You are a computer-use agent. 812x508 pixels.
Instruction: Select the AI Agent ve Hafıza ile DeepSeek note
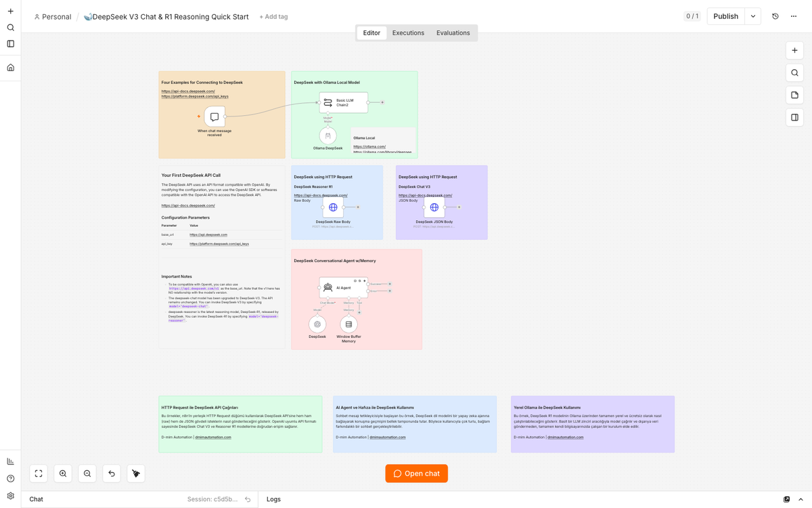tap(415, 424)
